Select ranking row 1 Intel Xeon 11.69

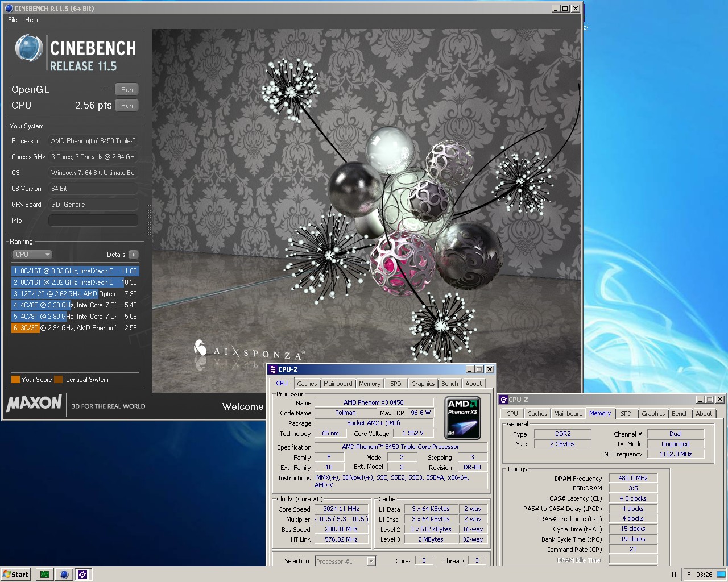pyautogui.click(x=75, y=271)
